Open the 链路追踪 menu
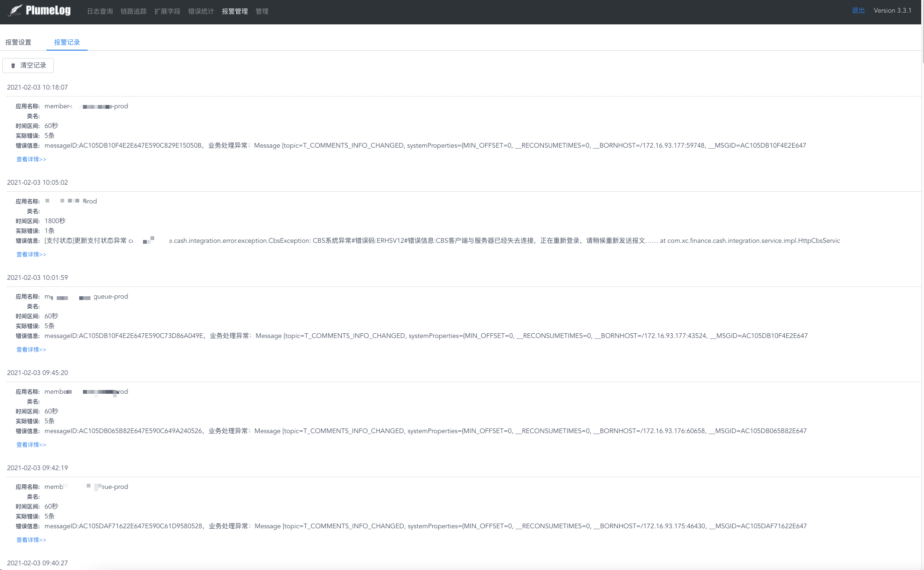924x570 pixels. [134, 11]
